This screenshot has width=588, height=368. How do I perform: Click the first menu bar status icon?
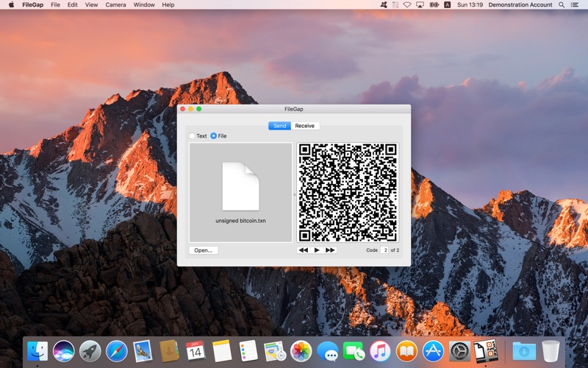tap(384, 5)
